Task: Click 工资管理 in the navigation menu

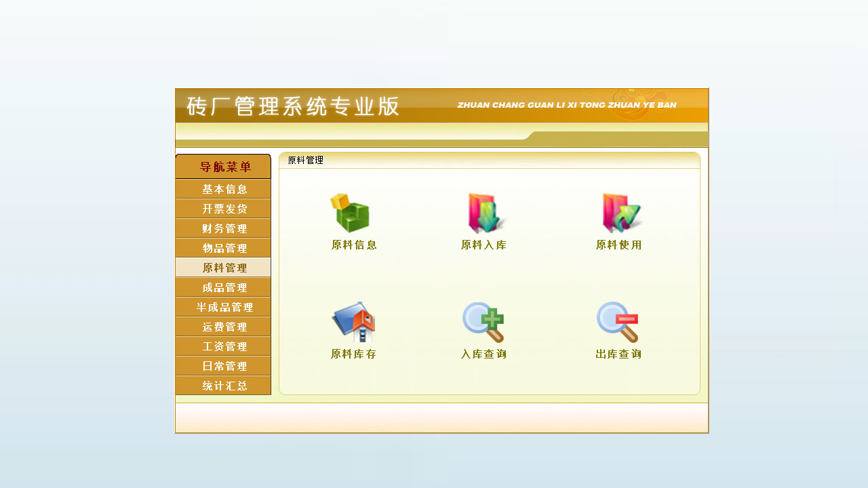Action: pyautogui.click(x=223, y=346)
